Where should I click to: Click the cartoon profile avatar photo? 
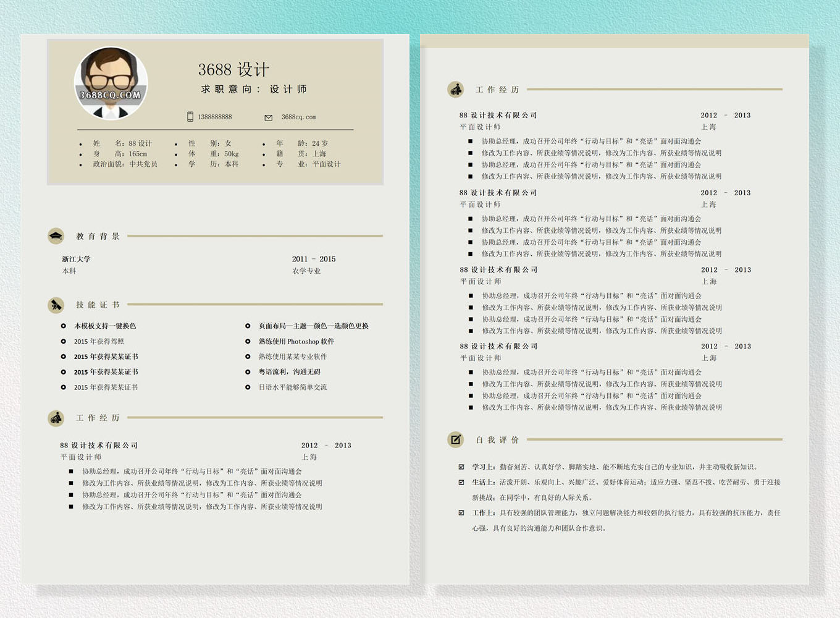click(111, 83)
